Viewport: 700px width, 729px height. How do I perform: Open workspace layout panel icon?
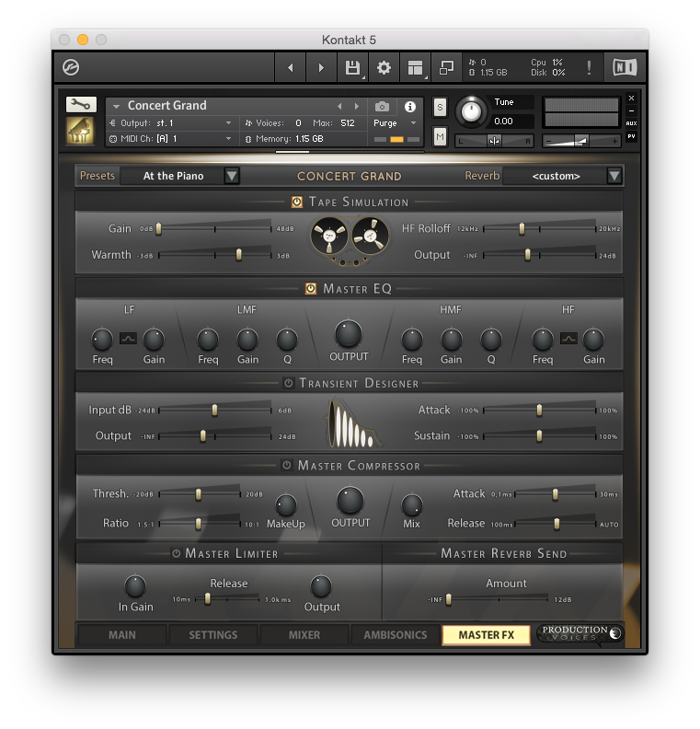point(415,68)
